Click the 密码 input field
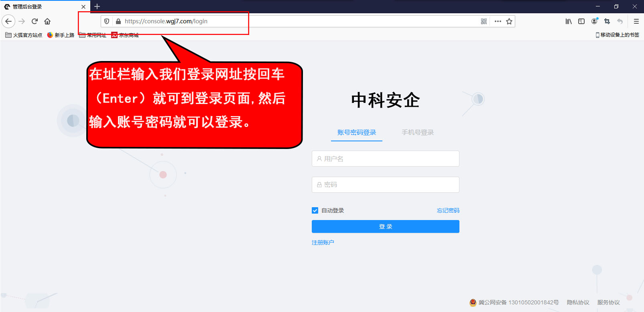This screenshot has height=312, width=644. tap(386, 185)
